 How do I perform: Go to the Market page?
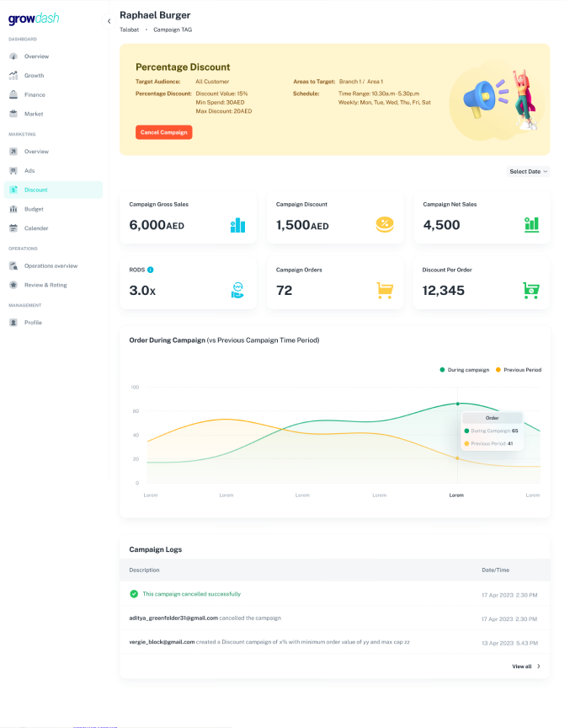click(x=34, y=114)
